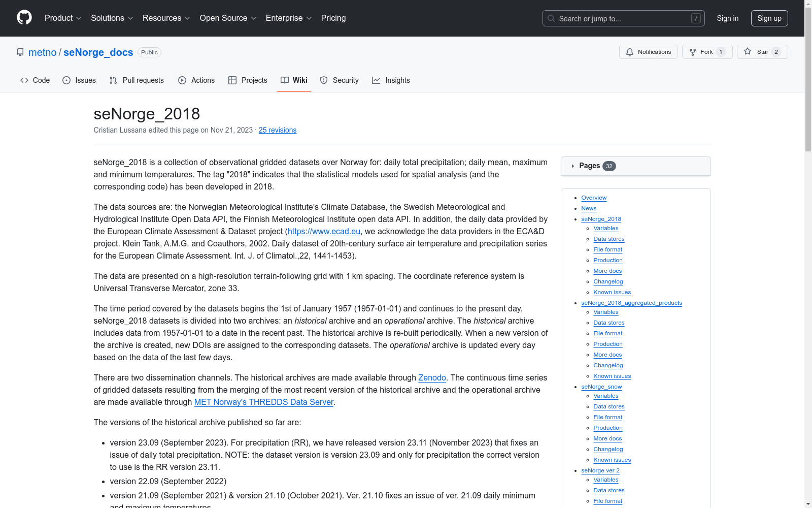Open the GitHub homepage logo

[x=24, y=18]
